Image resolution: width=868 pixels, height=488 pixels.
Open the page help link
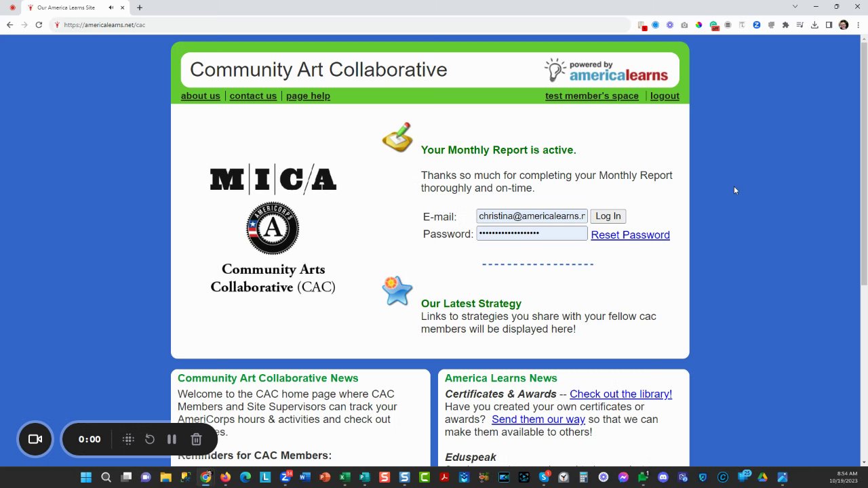[x=308, y=96]
